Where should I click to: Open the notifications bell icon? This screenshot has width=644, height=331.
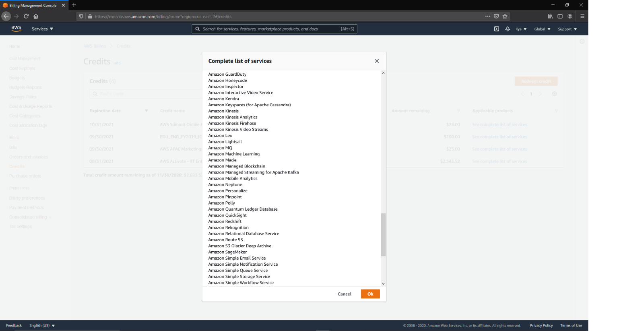tap(508, 29)
